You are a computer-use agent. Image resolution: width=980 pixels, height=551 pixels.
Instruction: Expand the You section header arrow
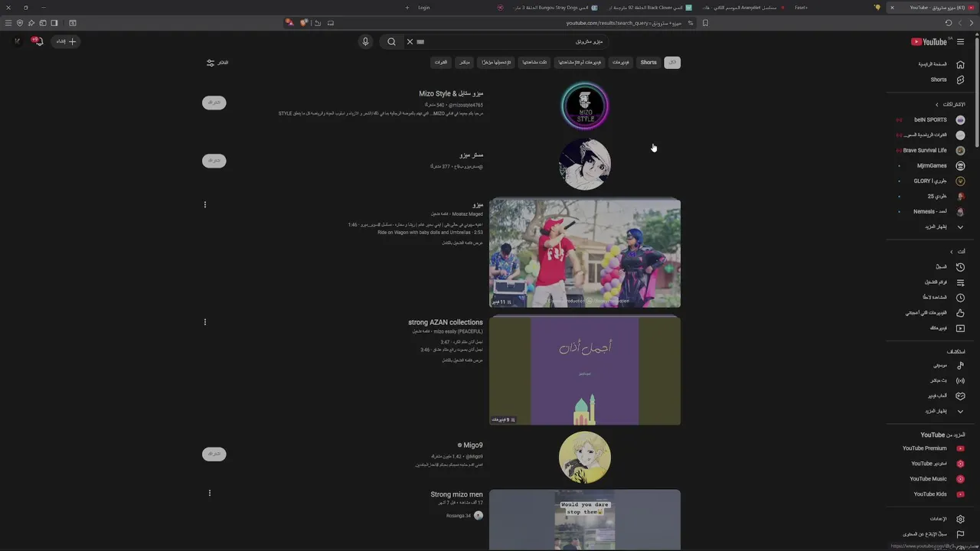click(952, 251)
